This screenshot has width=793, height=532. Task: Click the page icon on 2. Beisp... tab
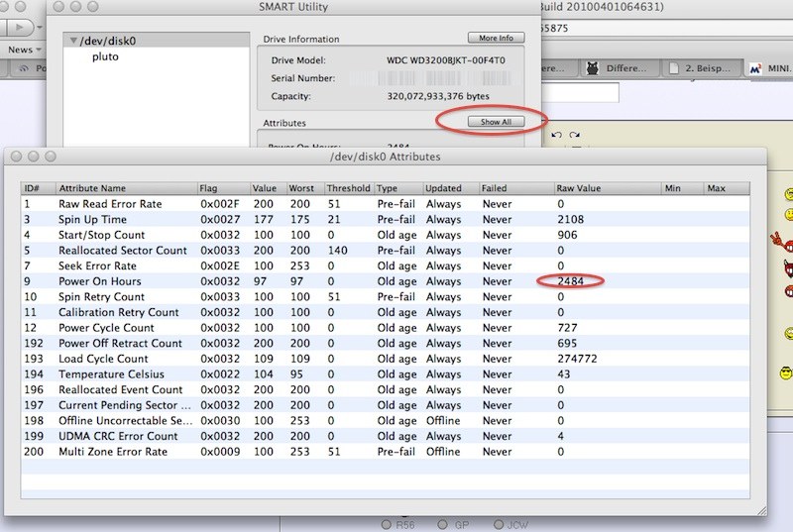click(x=675, y=69)
